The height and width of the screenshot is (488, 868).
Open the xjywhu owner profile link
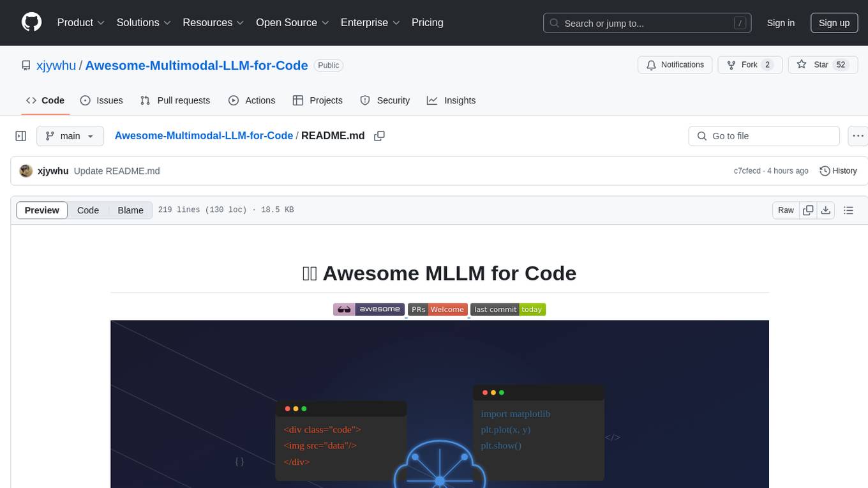[57, 65]
